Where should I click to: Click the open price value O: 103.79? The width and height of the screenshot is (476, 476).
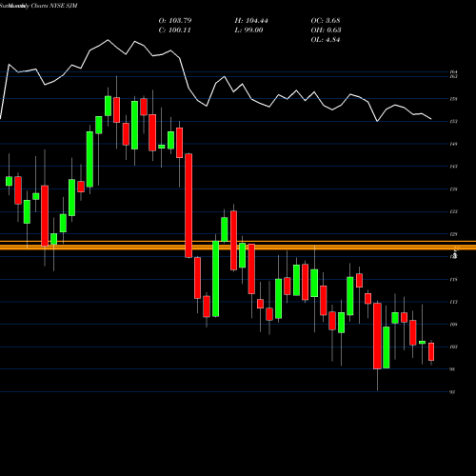point(175,21)
